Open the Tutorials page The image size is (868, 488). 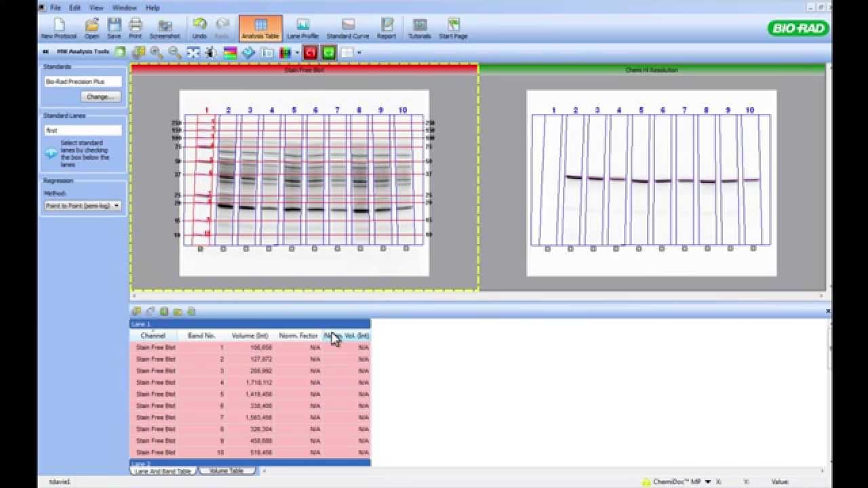click(x=420, y=28)
